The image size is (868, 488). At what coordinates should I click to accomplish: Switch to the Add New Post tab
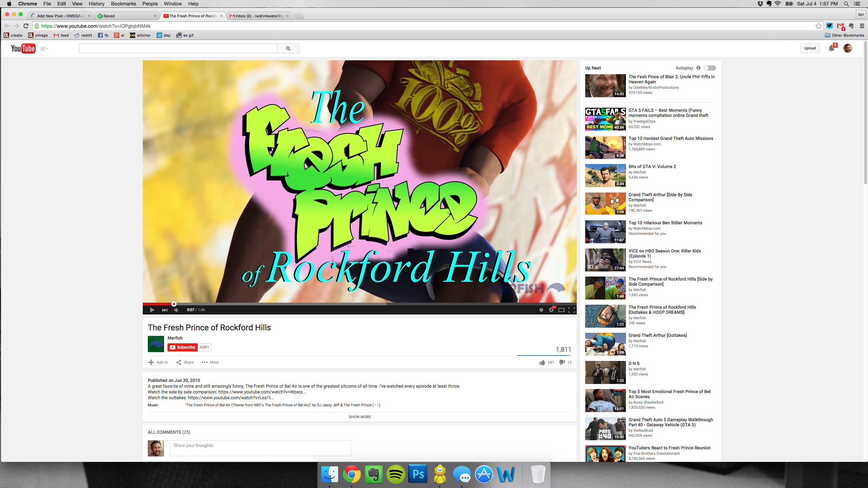click(x=61, y=16)
